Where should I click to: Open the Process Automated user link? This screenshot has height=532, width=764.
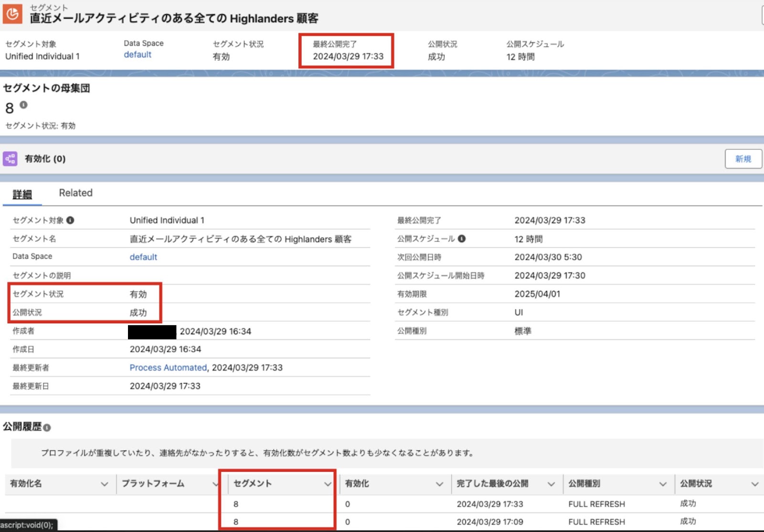[x=168, y=367]
